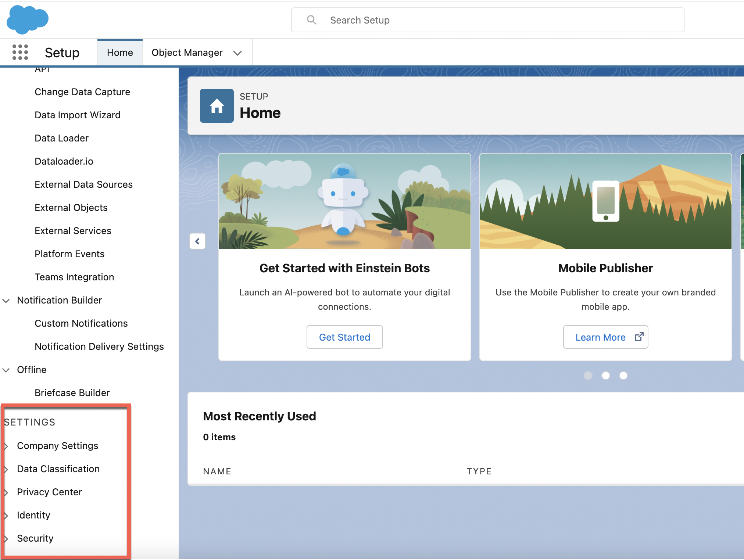Click the carousel previous arrow
The image size is (744, 560).
197,241
